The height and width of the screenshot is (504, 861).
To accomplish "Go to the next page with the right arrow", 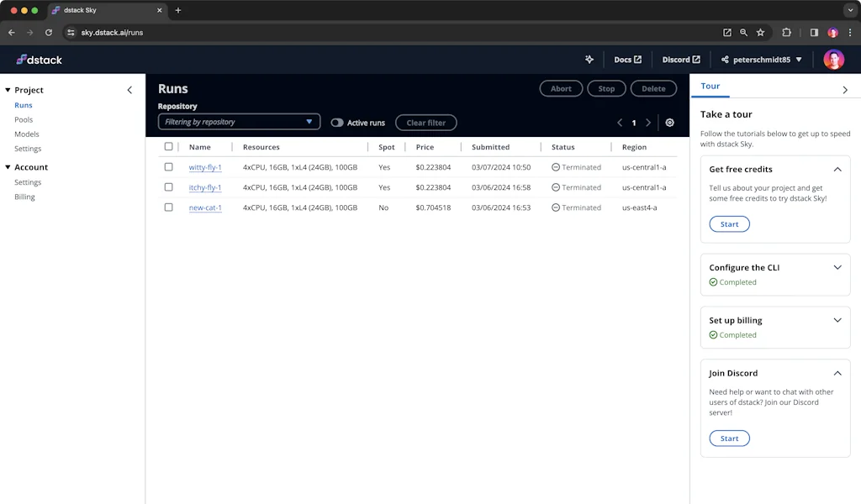I will click(x=647, y=122).
